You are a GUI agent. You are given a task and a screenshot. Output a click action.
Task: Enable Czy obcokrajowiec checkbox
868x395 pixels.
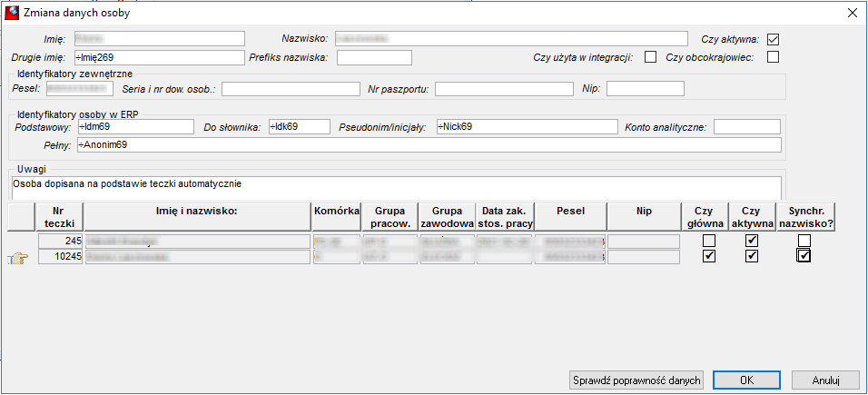point(773,57)
